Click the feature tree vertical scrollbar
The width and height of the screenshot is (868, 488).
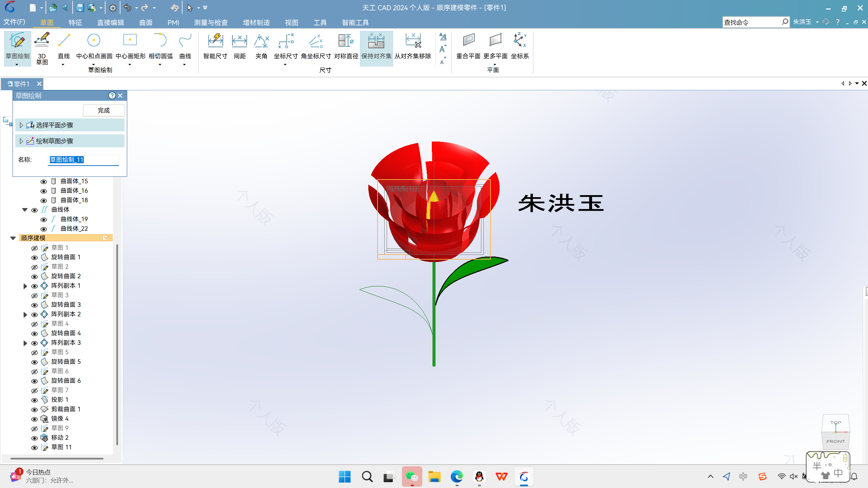tap(117, 344)
